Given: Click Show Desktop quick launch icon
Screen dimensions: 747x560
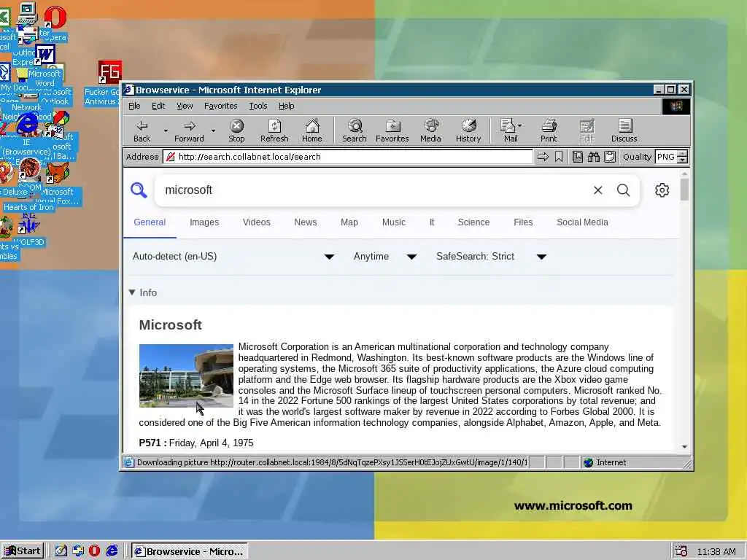Looking at the screenshot, I should tap(61, 551).
